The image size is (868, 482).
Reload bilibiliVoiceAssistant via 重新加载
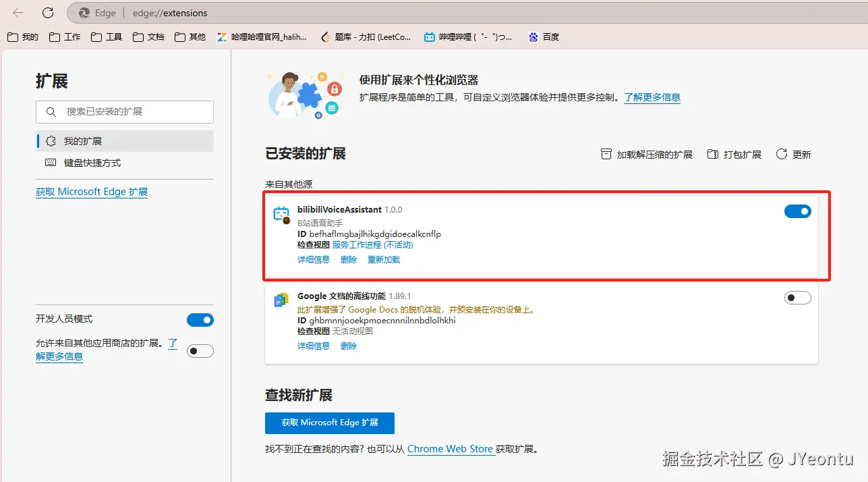coord(384,260)
